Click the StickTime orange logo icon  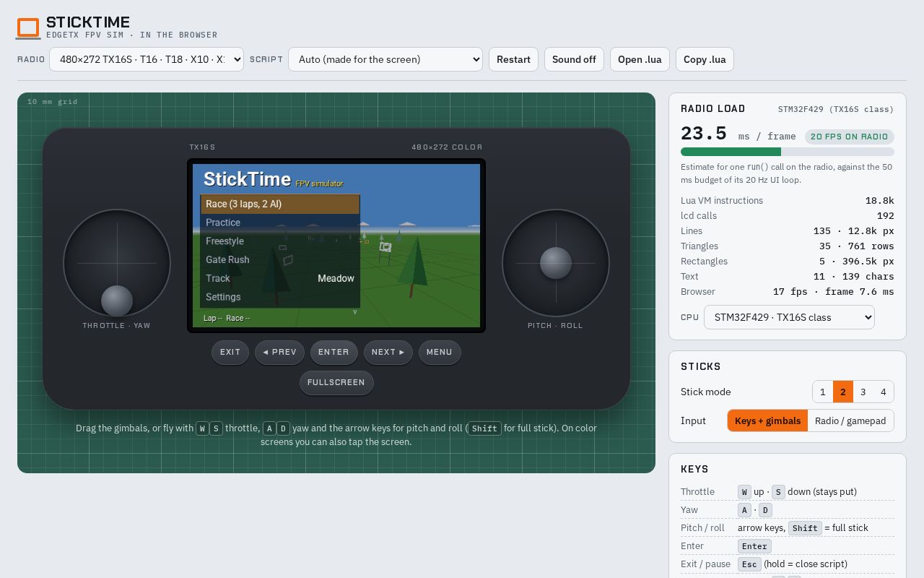tap(28, 28)
